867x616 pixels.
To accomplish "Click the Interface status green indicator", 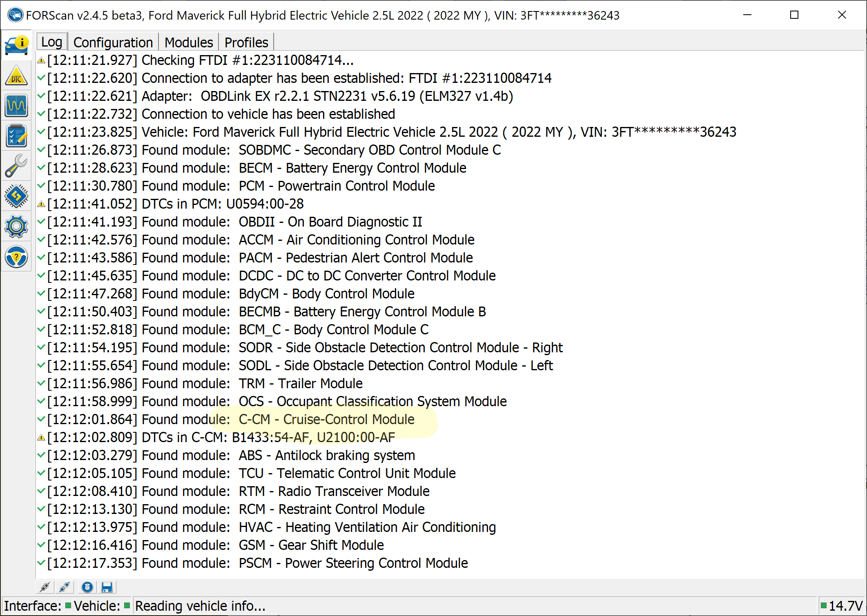I will coord(68,606).
